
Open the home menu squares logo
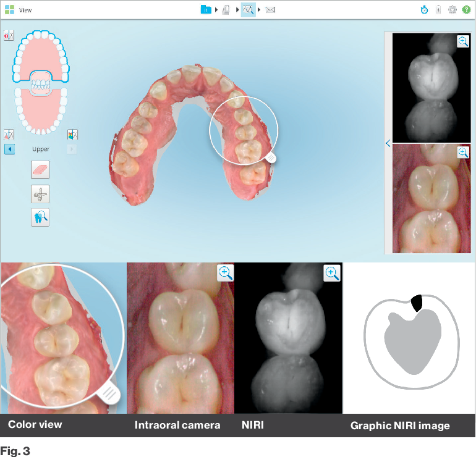[9, 10]
